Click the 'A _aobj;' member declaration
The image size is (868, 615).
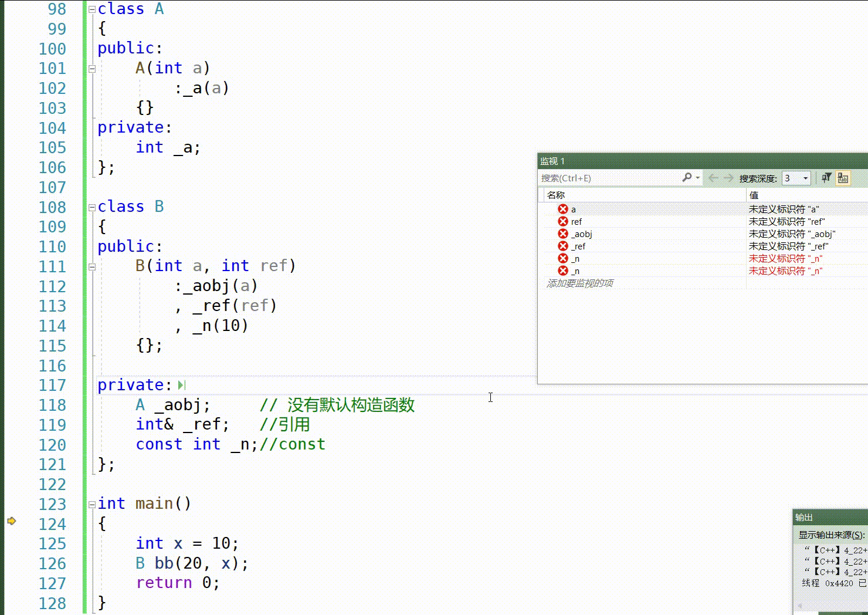pos(173,406)
